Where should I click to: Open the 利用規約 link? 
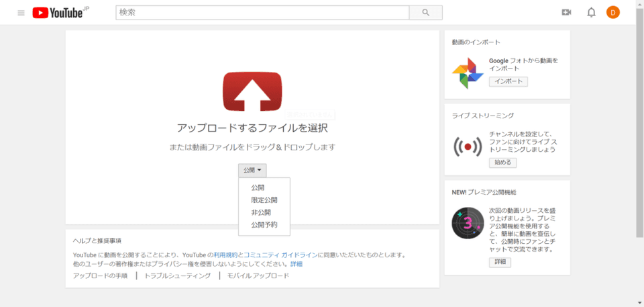(x=225, y=255)
